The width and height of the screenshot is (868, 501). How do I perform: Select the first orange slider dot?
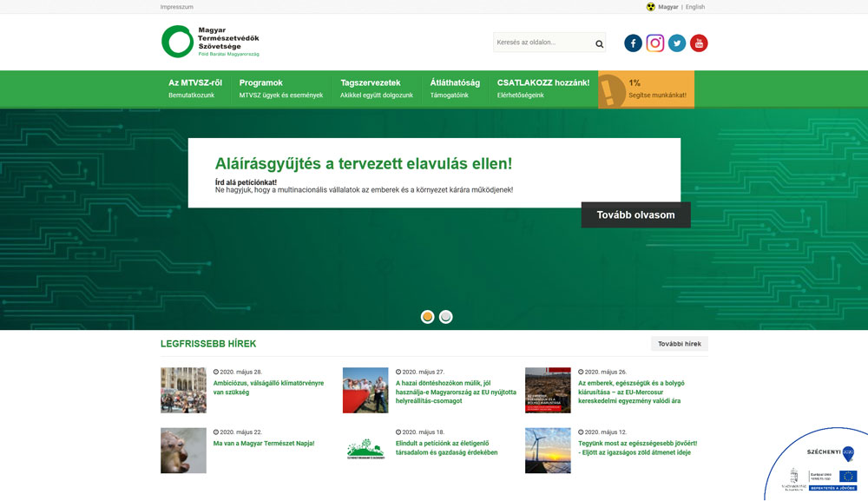pos(428,317)
